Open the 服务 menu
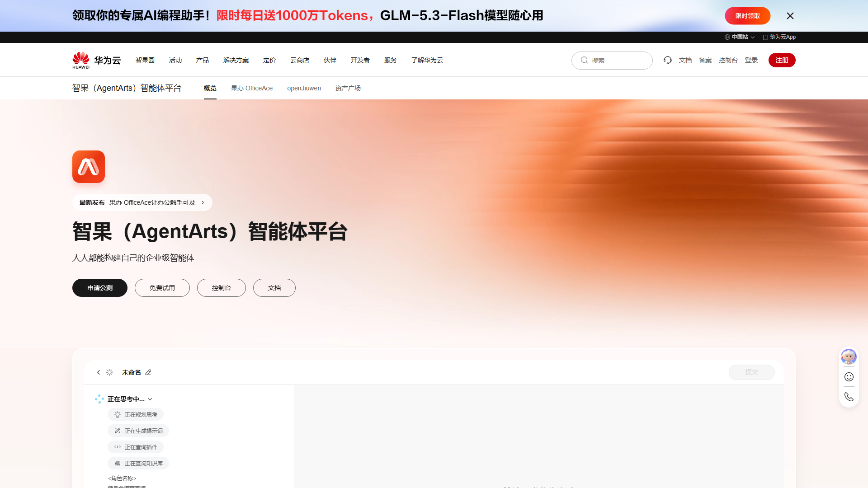The width and height of the screenshot is (868, 488). (x=391, y=60)
